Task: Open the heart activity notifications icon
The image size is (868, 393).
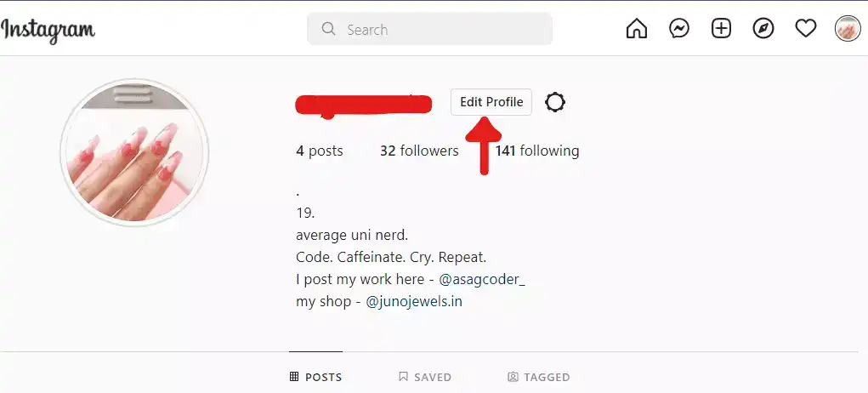Action: coord(805,28)
